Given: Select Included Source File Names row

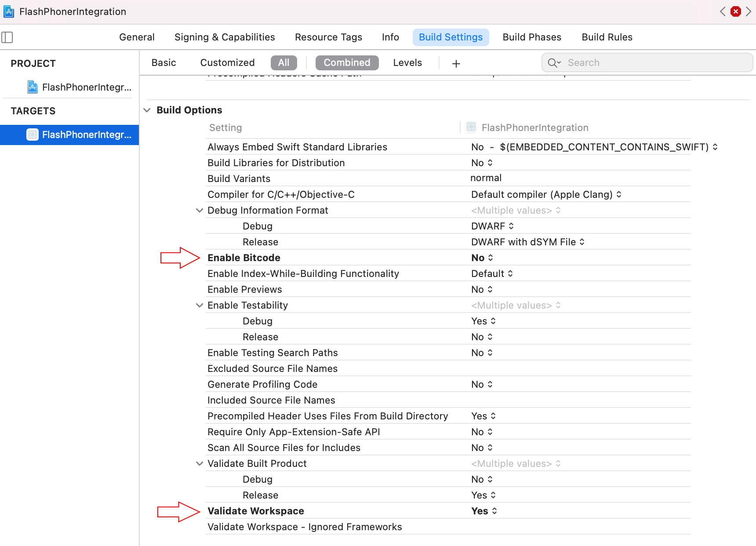Looking at the screenshot, I should [448, 400].
